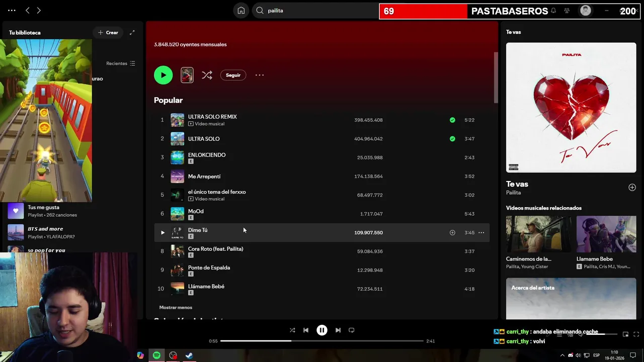This screenshot has height=362, width=644.
Task: Toggle repeat in the player bar
Action: point(352,330)
